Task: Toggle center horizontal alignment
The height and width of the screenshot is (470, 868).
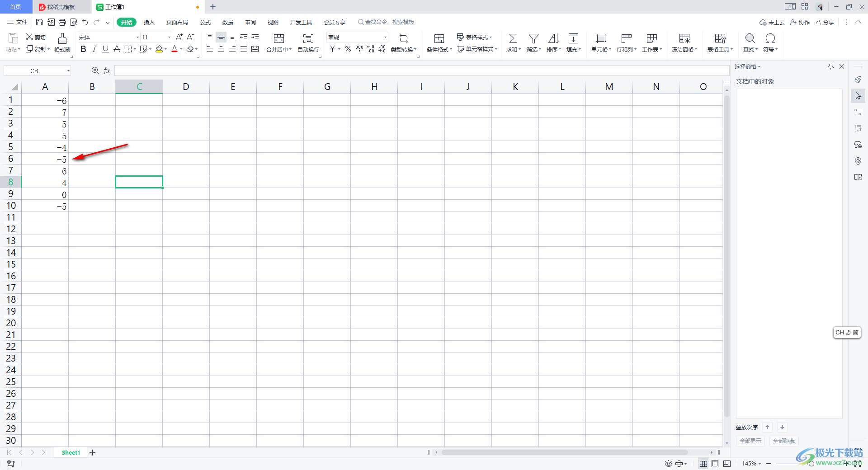Action: click(x=221, y=49)
